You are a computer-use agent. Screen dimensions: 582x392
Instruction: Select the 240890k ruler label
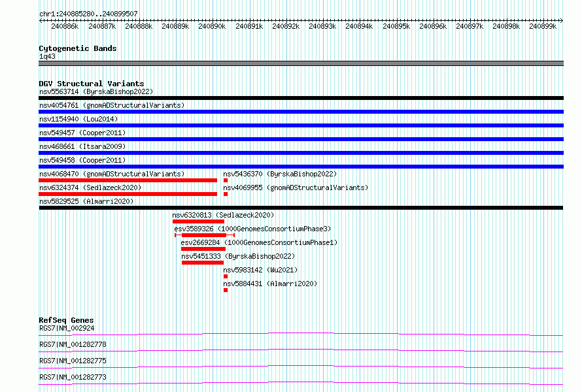[212, 26]
